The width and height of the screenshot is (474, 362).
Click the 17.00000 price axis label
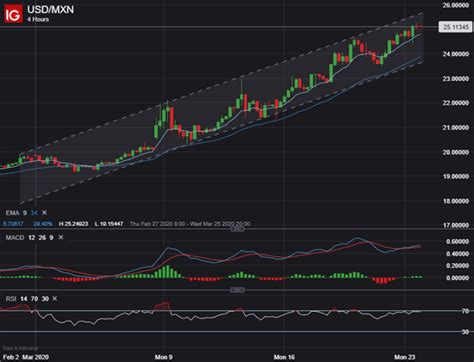point(456,225)
